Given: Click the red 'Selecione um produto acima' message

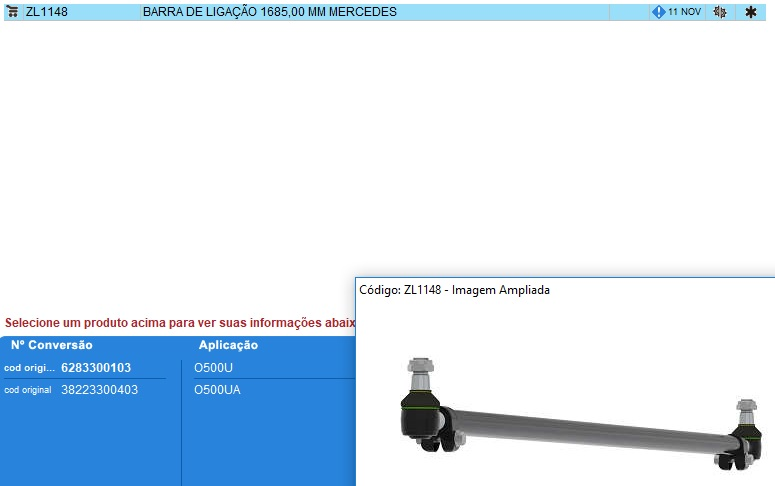Looking at the screenshot, I should pyautogui.click(x=180, y=323).
